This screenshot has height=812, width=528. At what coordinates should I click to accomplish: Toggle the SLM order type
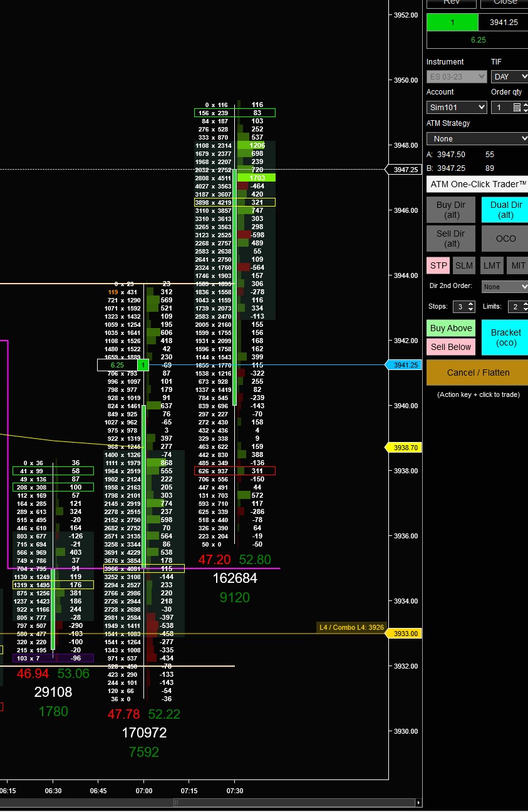tap(464, 265)
